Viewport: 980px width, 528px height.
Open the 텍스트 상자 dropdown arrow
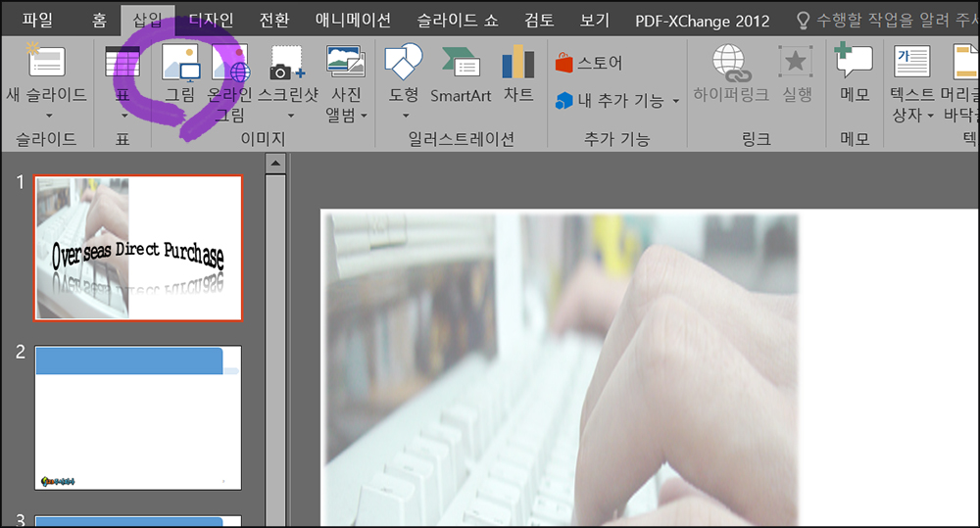point(930,116)
